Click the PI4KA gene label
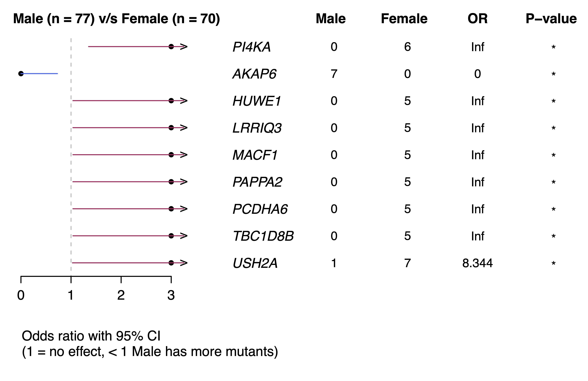 tap(252, 47)
